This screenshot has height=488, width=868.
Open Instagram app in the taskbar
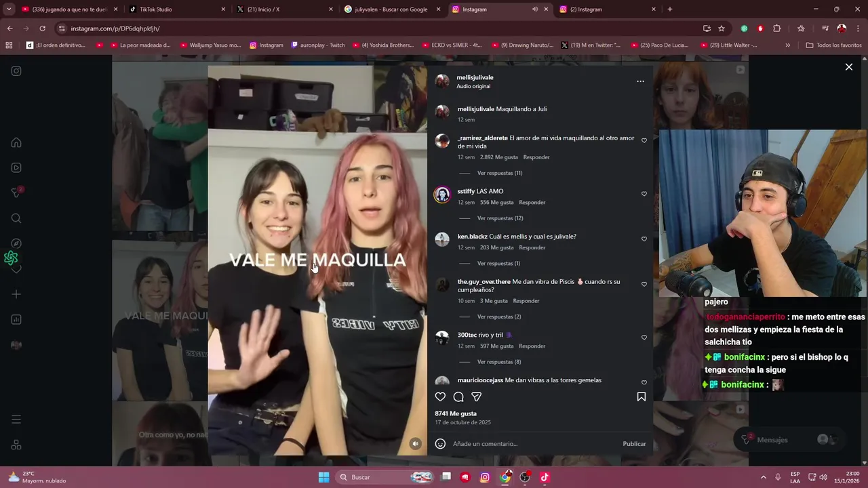tap(485, 477)
